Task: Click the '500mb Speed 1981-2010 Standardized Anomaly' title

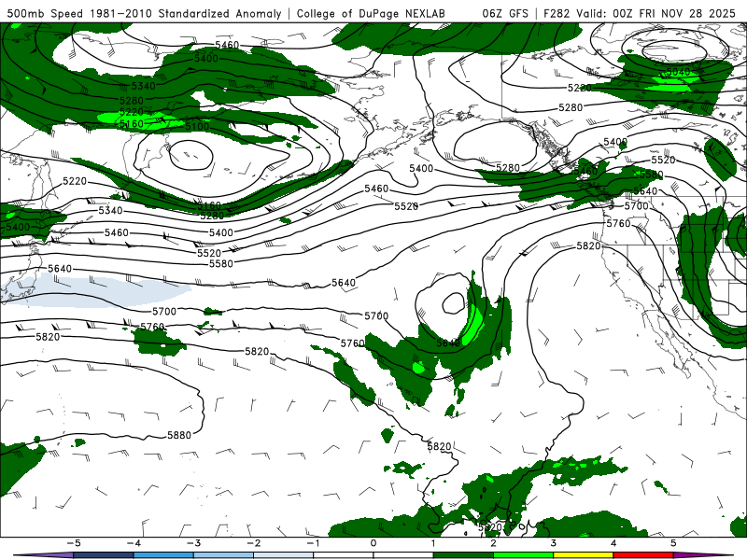Action: [145, 13]
